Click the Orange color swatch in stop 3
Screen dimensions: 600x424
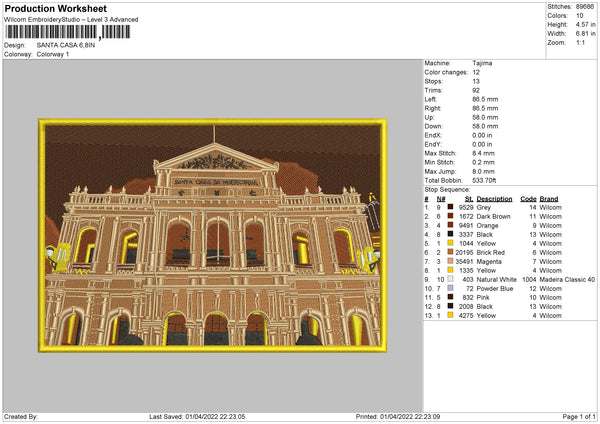(450, 225)
